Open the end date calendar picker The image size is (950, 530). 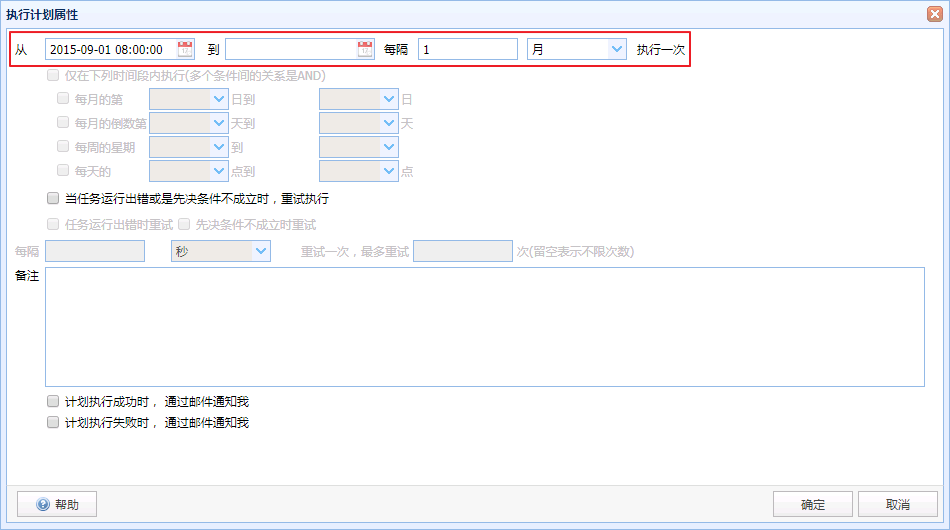pyautogui.click(x=365, y=49)
